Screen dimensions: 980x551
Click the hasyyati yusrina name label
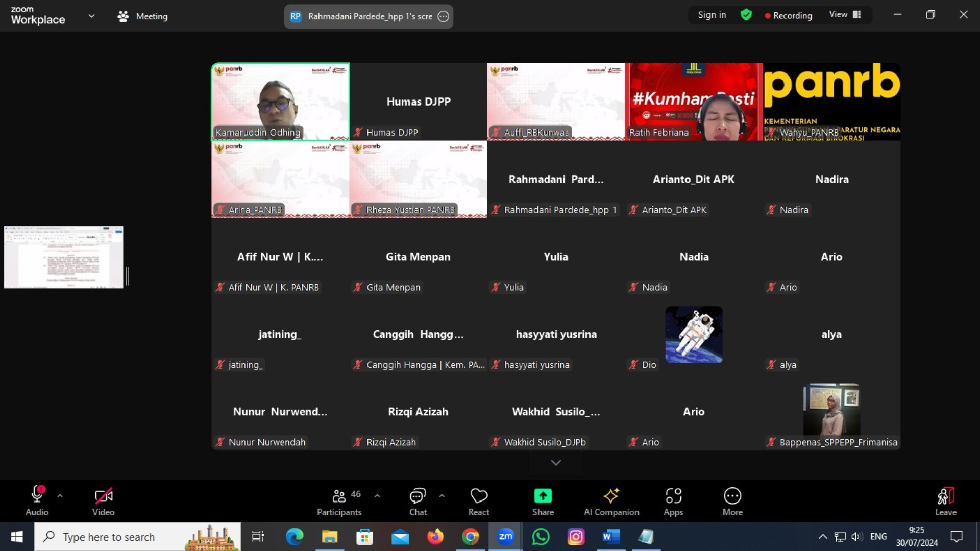[x=536, y=365]
